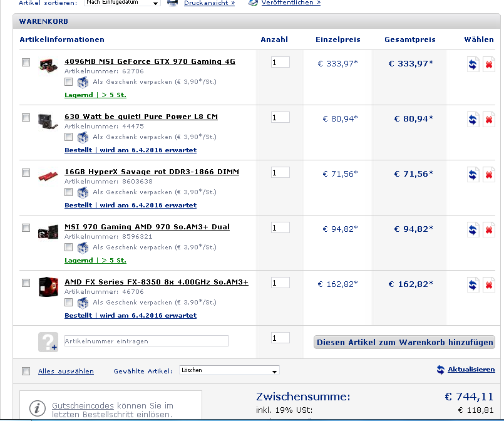Focus quantity field in add-article row

pyautogui.click(x=280, y=338)
